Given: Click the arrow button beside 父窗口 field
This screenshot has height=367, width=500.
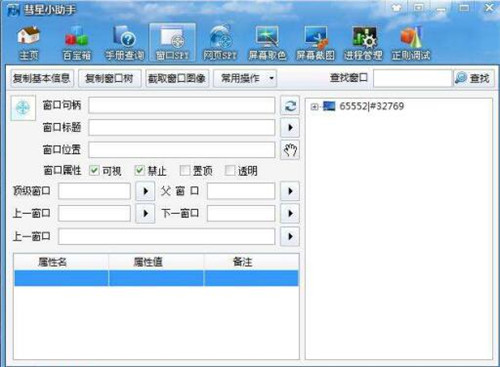Looking at the screenshot, I should click(290, 191).
